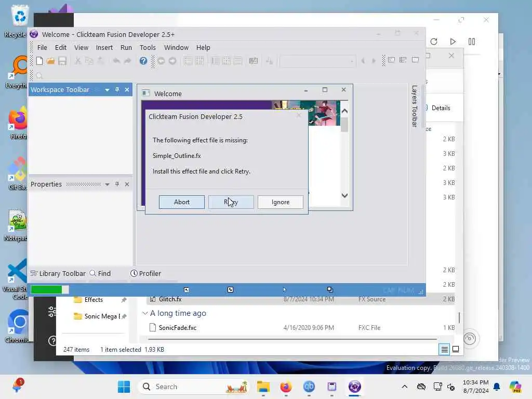Click the pause icon in background window
This screenshot has width=532, height=399.
472,42
